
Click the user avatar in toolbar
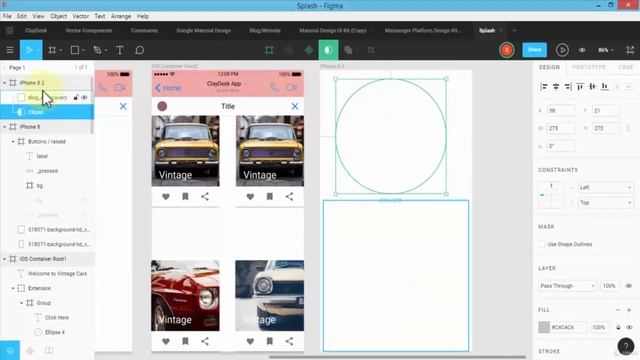tap(507, 50)
